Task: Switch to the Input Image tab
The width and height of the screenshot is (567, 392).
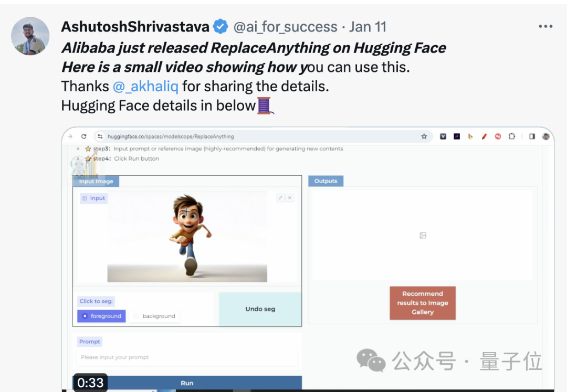Action: click(x=96, y=181)
